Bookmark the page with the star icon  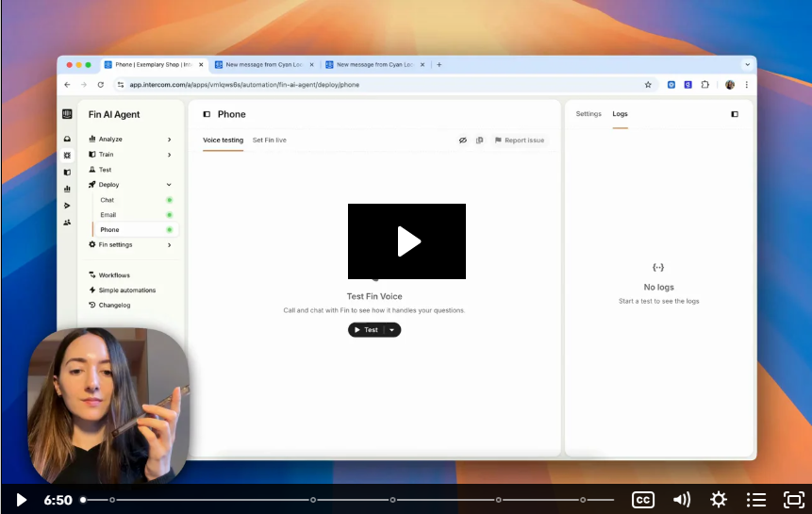[648, 85]
